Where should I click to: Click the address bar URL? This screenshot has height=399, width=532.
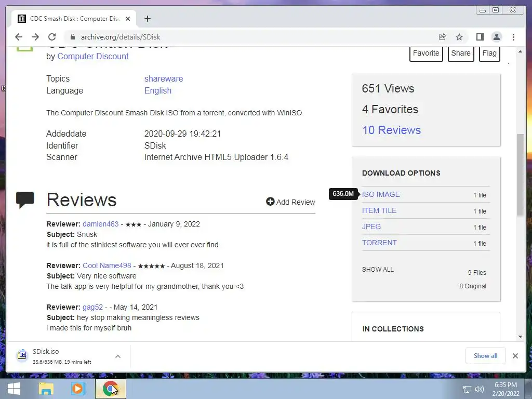tap(121, 37)
